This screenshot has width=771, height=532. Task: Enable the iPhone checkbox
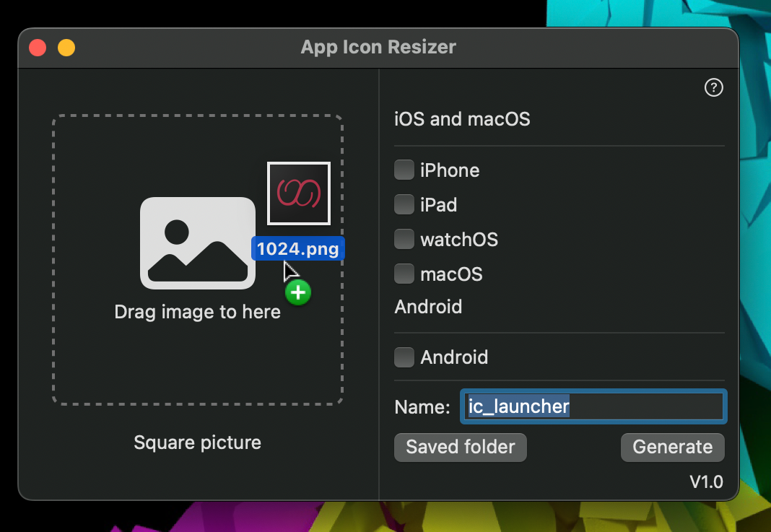(x=404, y=170)
